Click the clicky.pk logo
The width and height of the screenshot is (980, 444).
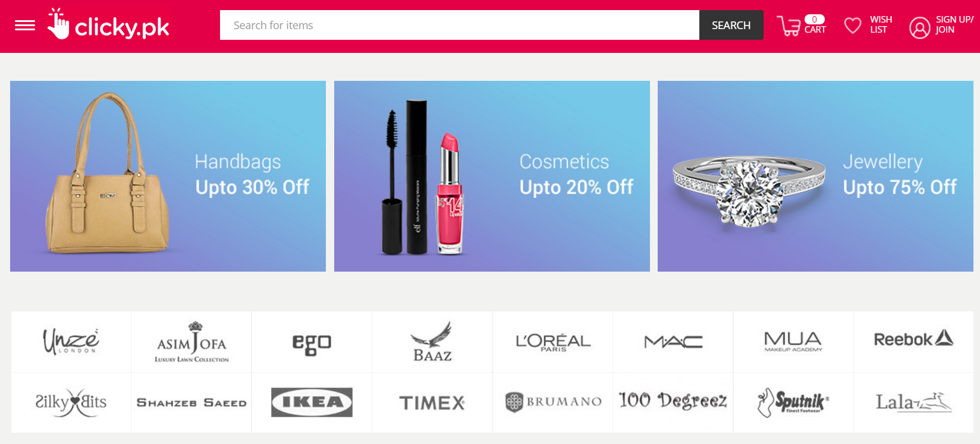pos(108,24)
